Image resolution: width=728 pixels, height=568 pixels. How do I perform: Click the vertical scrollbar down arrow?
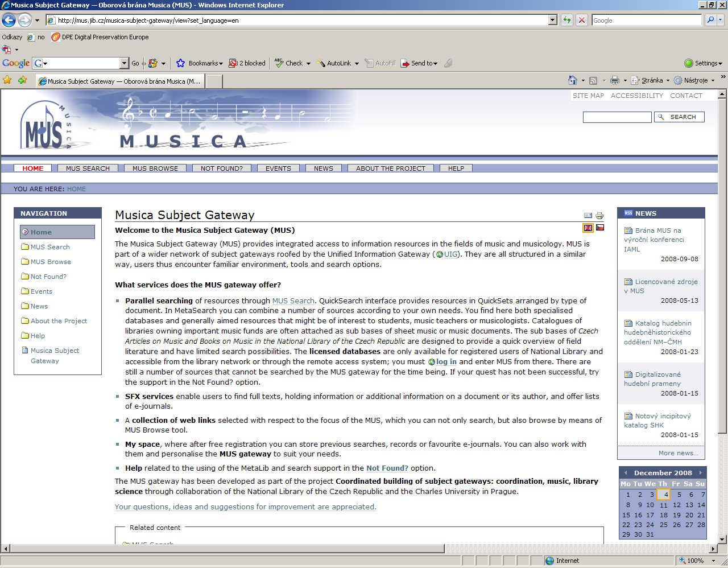[x=722, y=539]
